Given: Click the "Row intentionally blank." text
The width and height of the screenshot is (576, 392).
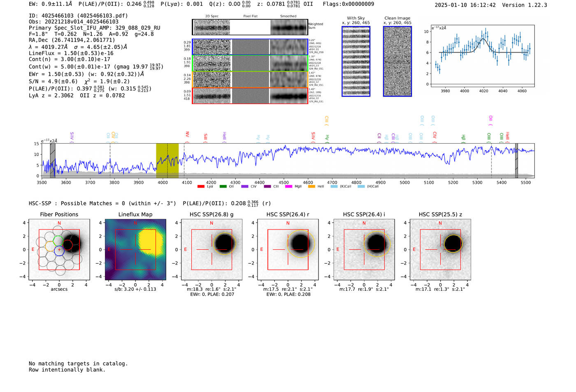Looking at the screenshot, I should point(67,370).
